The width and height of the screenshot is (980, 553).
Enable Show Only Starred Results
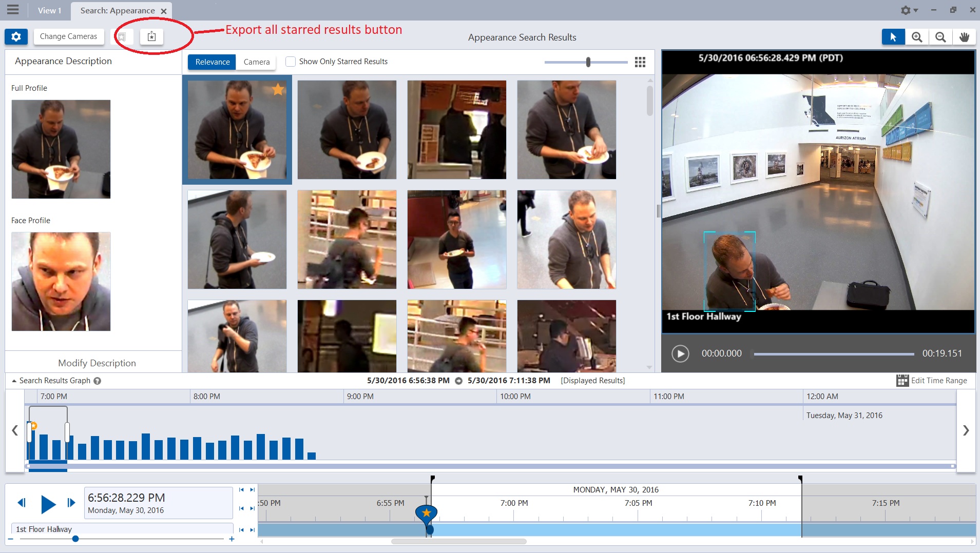click(x=290, y=62)
